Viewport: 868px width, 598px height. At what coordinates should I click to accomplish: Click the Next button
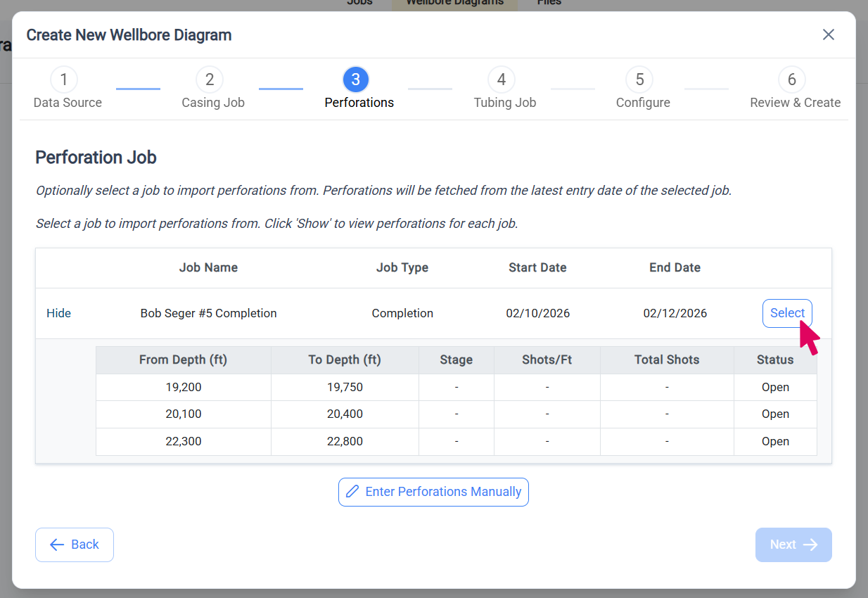click(793, 545)
